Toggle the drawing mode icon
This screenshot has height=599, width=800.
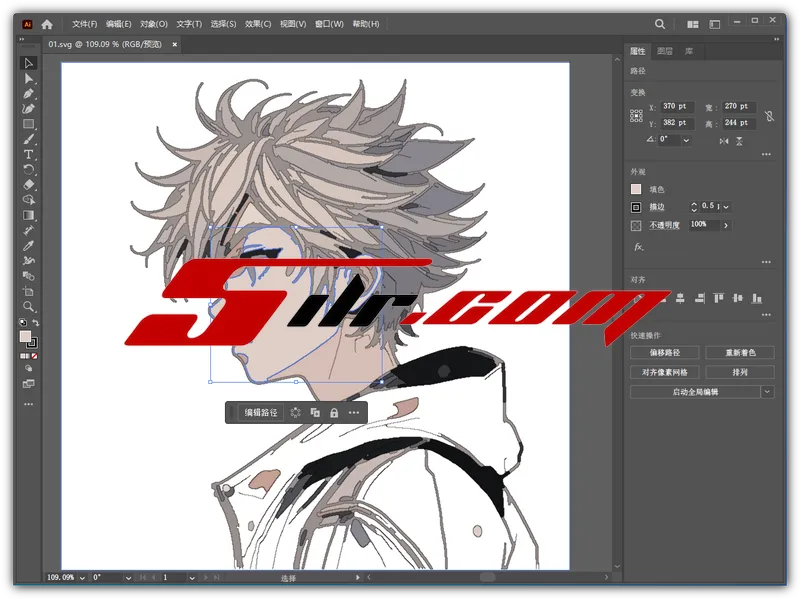29,368
